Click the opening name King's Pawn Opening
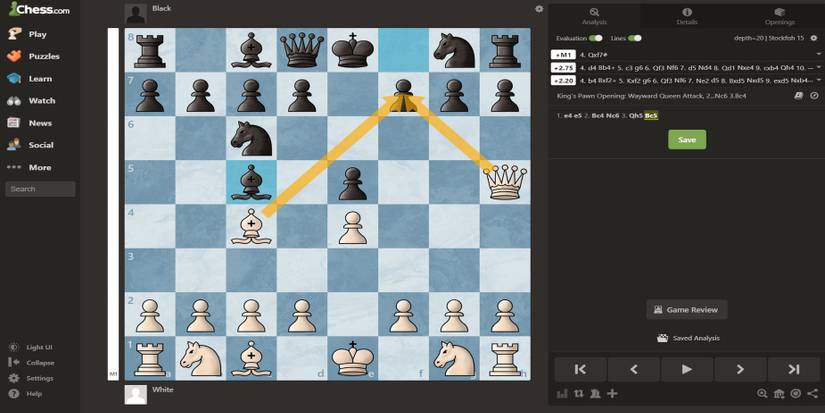 coord(651,96)
